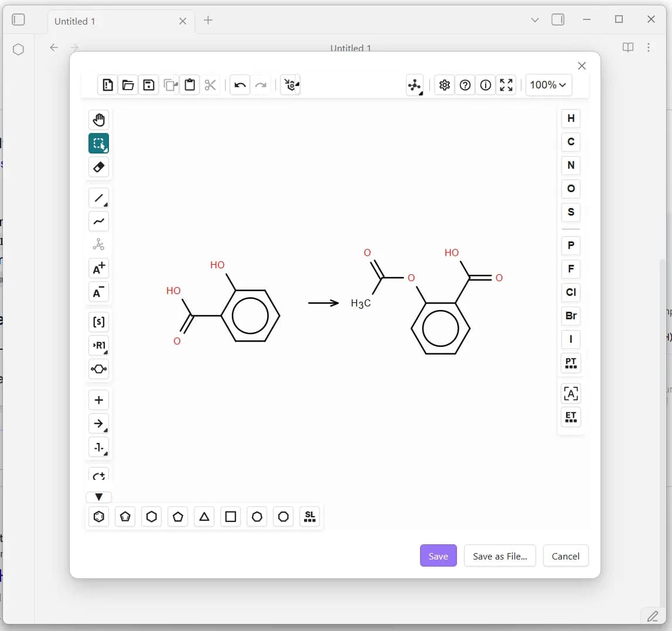Select the charge plus tool
The height and width of the screenshot is (631, 672).
point(98,268)
